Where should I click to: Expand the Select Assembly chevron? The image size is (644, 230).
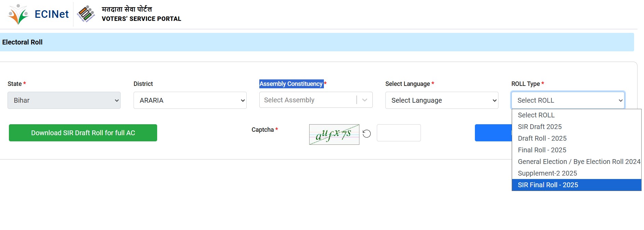click(365, 100)
